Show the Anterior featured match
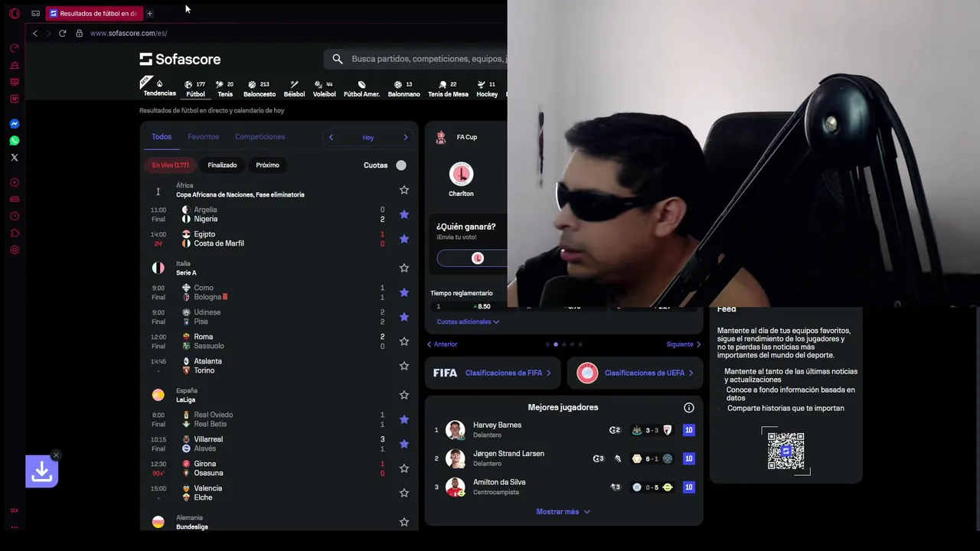 click(442, 344)
